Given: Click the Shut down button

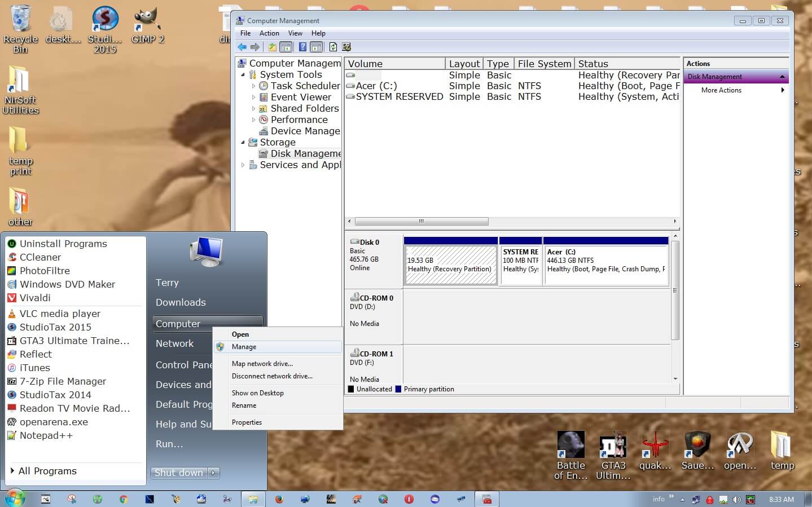Looking at the screenshot, I should click(x=179, y=473).
